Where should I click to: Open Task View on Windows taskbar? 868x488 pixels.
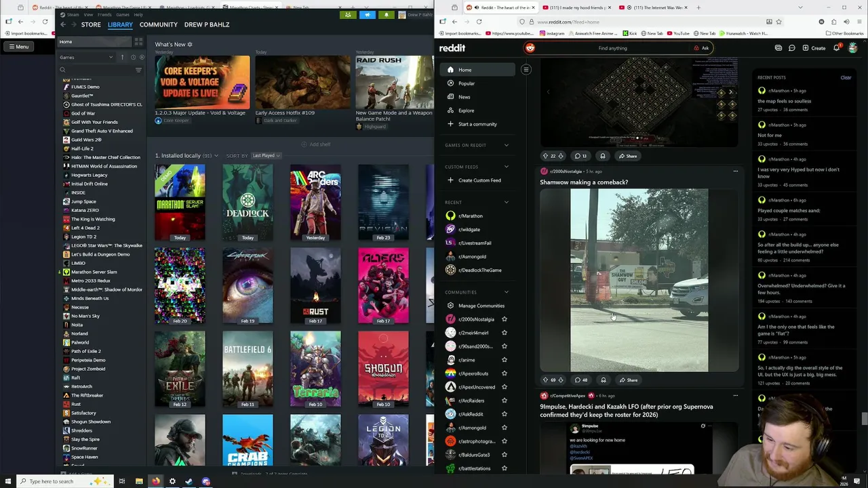coord(122,481)
